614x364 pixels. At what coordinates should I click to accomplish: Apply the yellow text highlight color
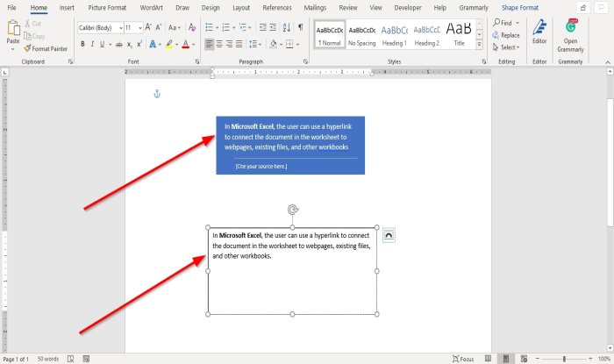pos(169,44)
